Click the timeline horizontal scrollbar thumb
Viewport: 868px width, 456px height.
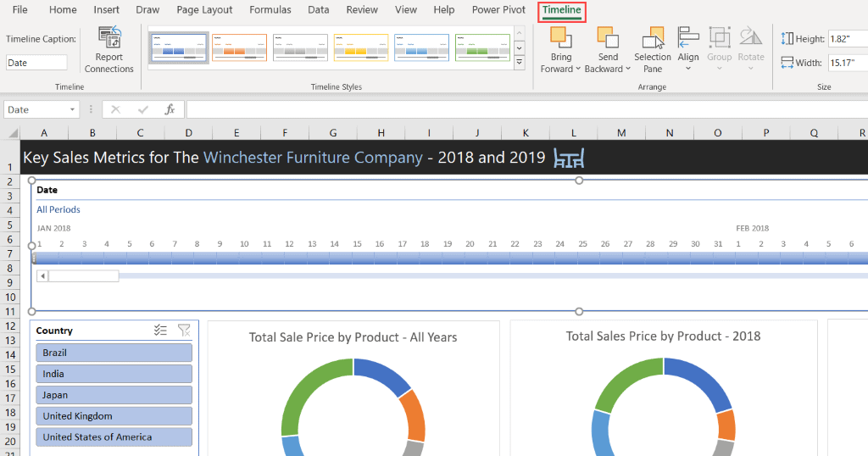click(83, 275)
